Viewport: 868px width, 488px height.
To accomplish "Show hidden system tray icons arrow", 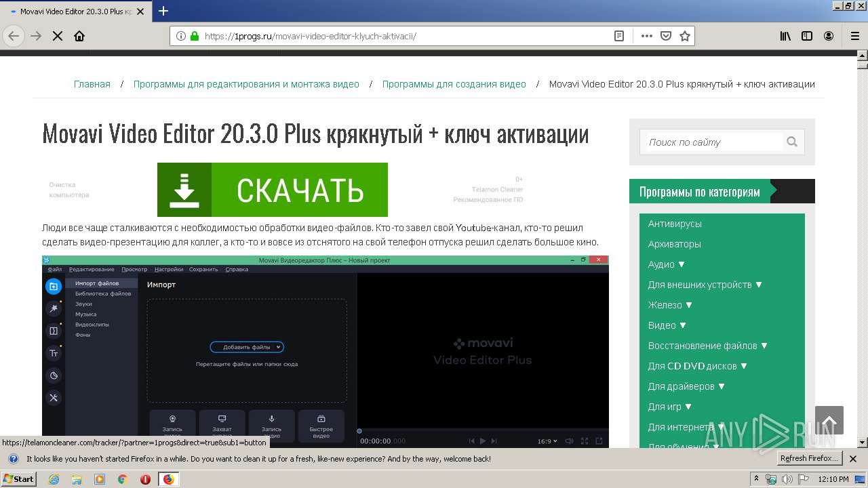I will [757, 479].
